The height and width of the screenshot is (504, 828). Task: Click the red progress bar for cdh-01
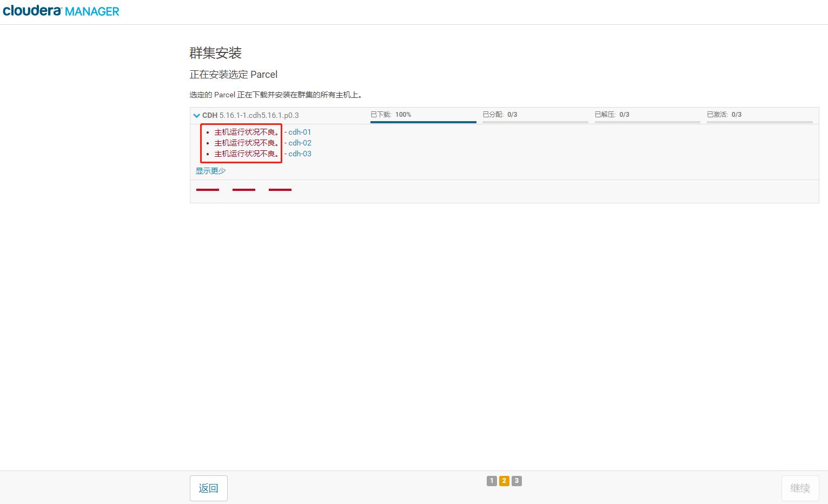tap(207, 190)
